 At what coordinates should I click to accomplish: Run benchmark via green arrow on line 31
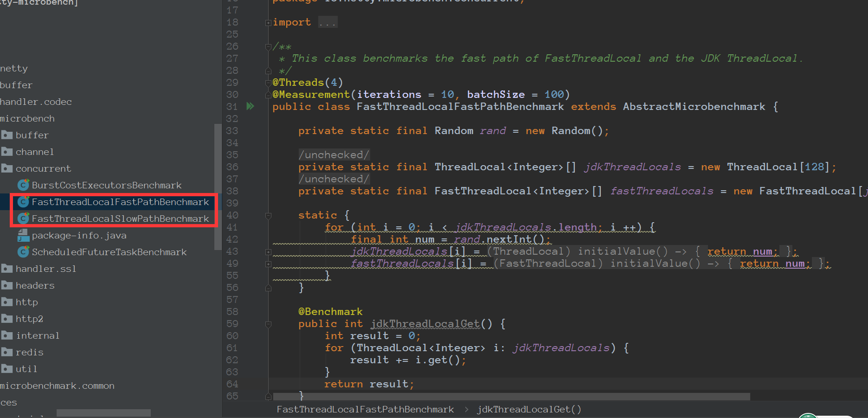click(x=251, y=106)
